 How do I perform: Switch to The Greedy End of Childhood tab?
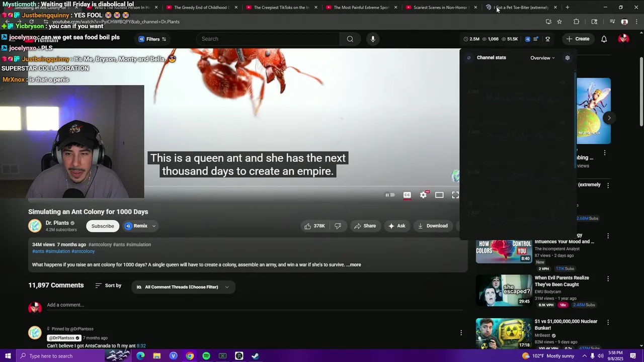tap(201, 8)
